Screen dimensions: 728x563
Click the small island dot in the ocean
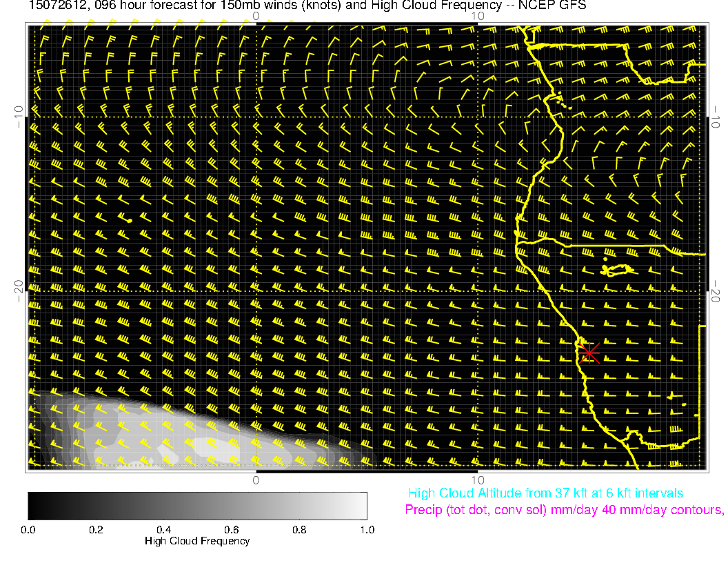point(129,220)
